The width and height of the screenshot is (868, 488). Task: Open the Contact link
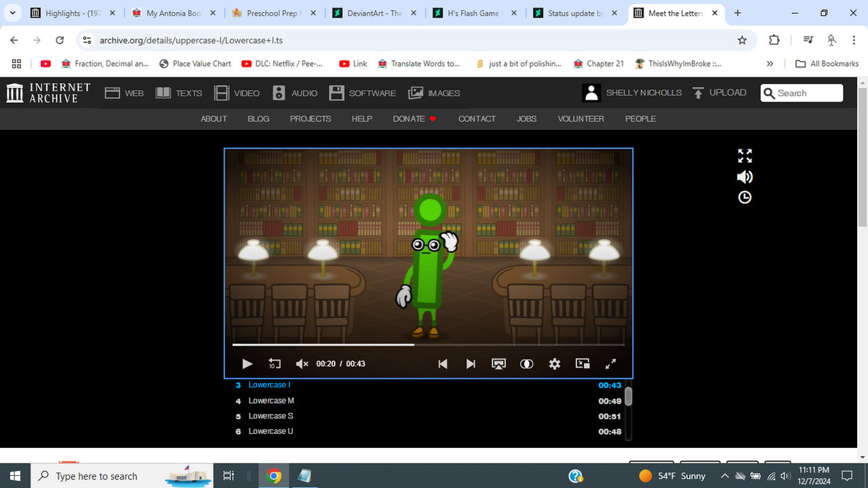[477, 119]
